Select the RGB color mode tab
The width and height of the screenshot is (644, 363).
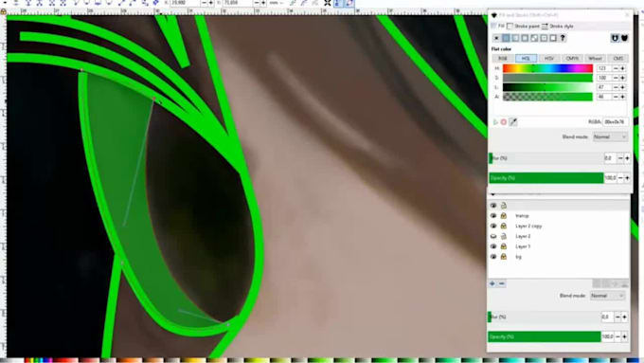pos(503,59)
